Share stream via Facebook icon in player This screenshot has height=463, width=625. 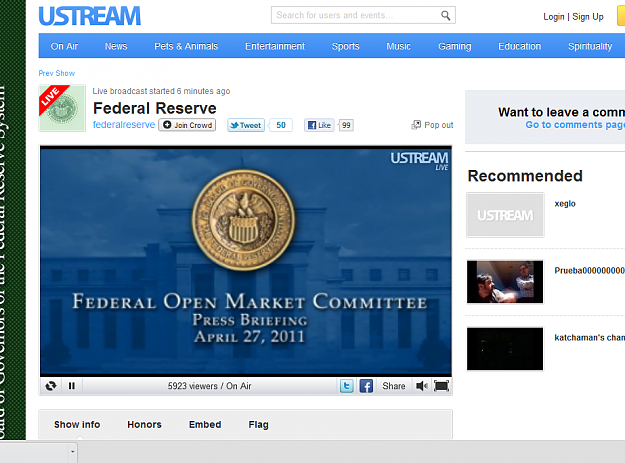366,386
